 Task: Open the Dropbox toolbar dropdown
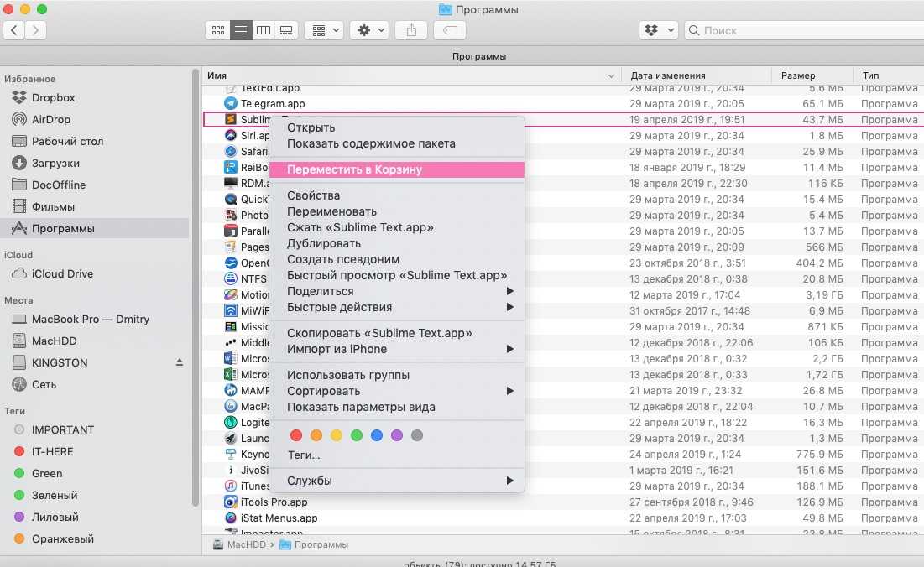(x=658, y=30)
